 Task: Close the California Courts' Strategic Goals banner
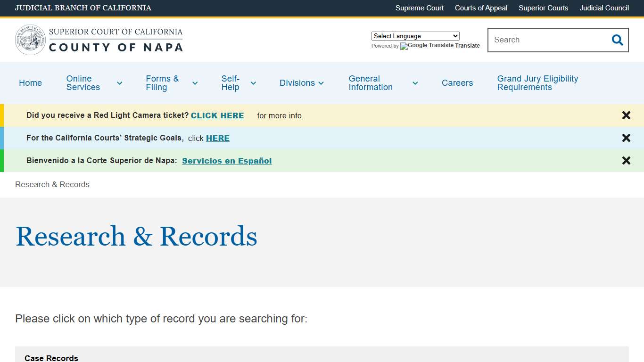(626, 138)
